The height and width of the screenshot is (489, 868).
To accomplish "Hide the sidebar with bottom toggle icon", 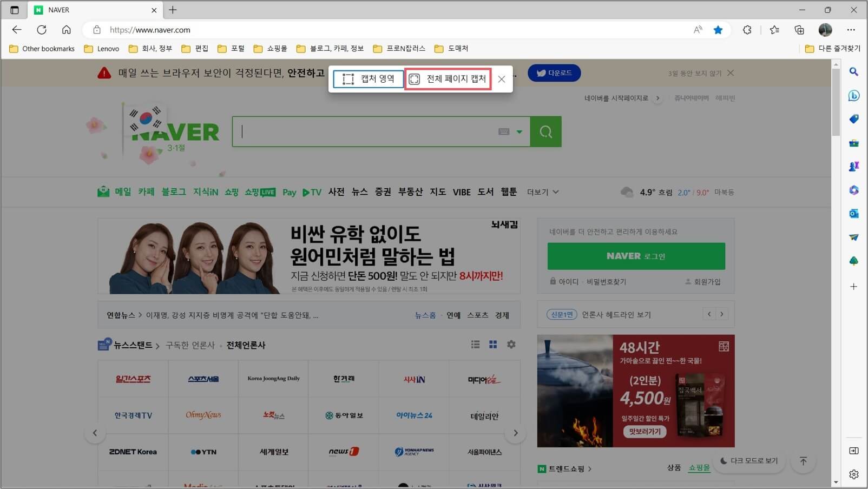I will (854, 451).
